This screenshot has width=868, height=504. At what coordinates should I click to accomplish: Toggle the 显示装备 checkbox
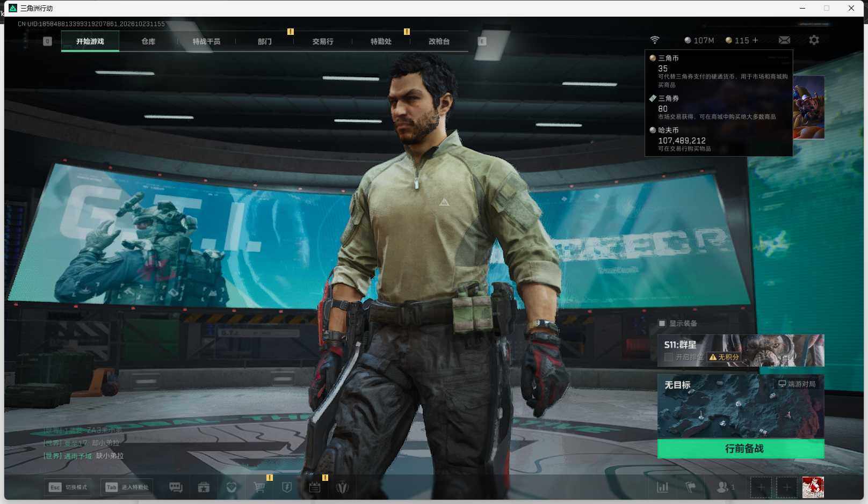coord(662,323)
